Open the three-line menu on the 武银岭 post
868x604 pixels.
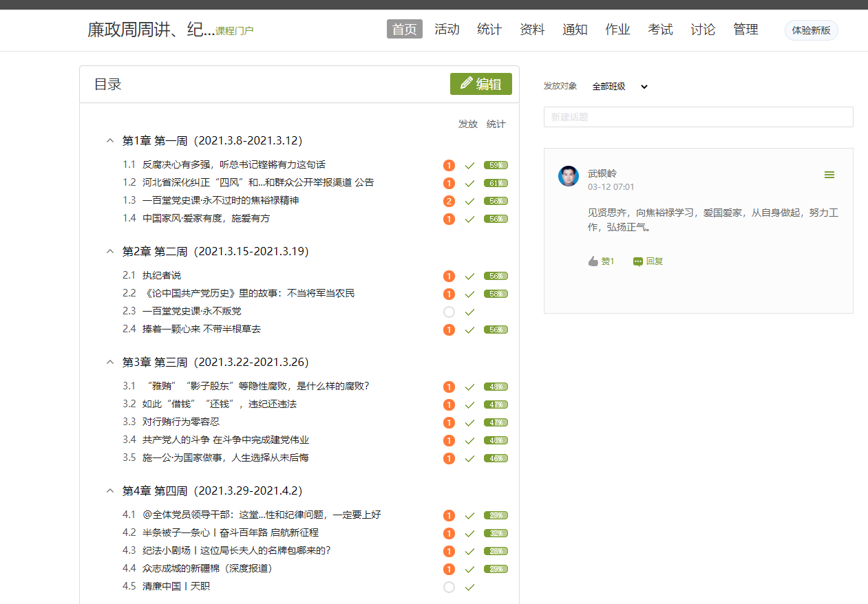pyautogui.click(x=829, y=175)
